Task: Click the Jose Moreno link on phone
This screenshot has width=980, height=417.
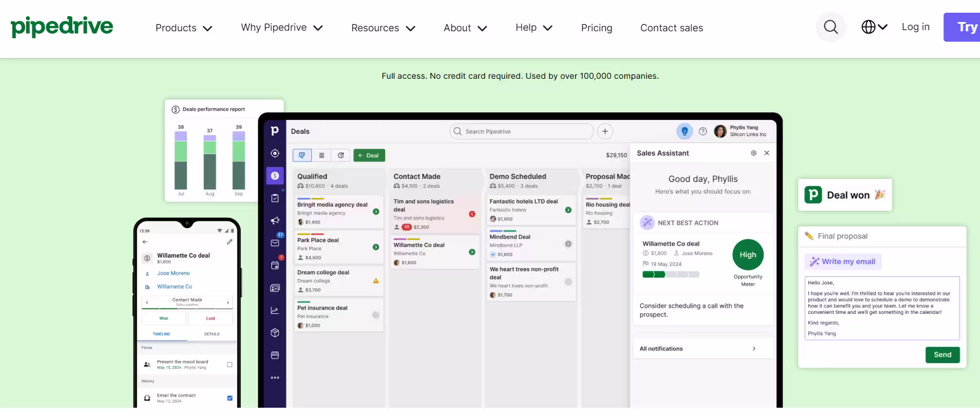Action: [x=174, y=273]
